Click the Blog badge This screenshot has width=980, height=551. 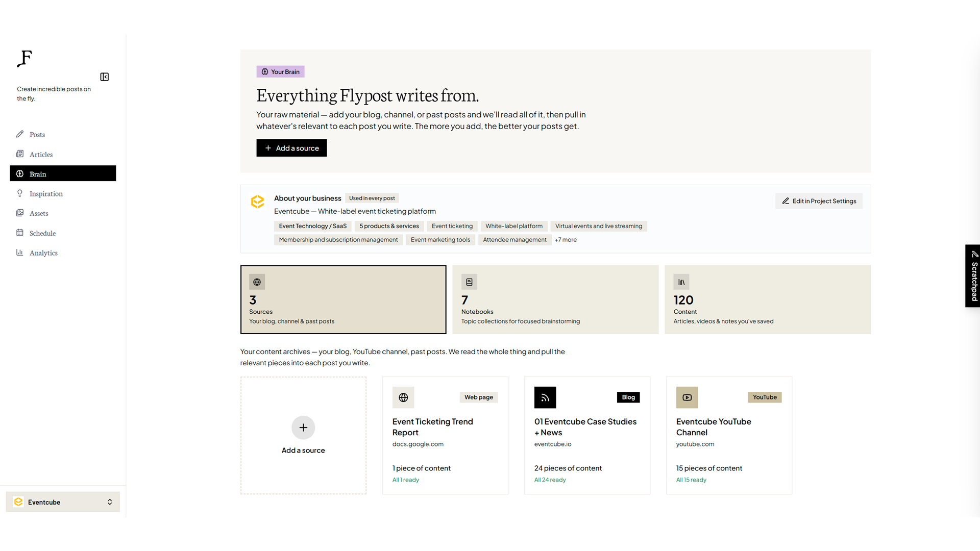point(628,397)
